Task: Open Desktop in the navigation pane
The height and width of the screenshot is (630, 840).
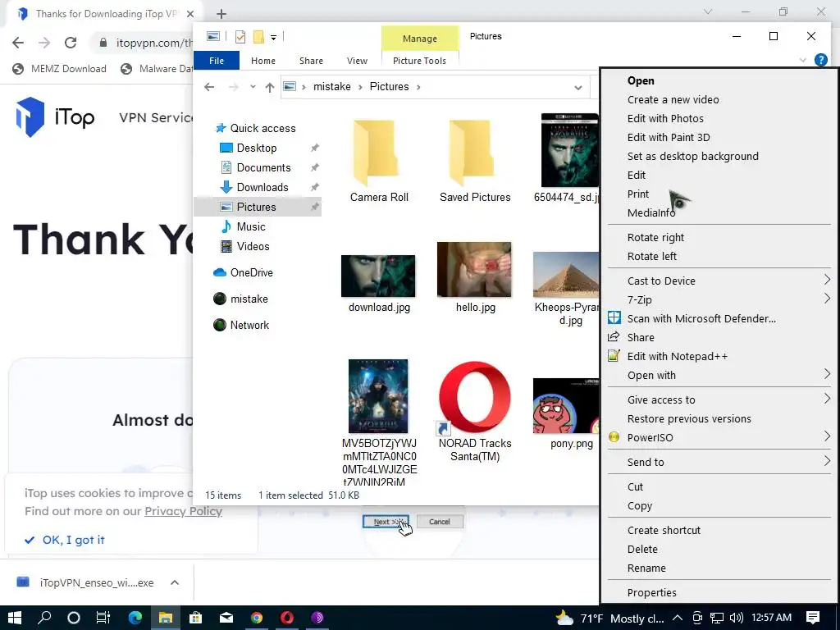Action: (257, 148)
